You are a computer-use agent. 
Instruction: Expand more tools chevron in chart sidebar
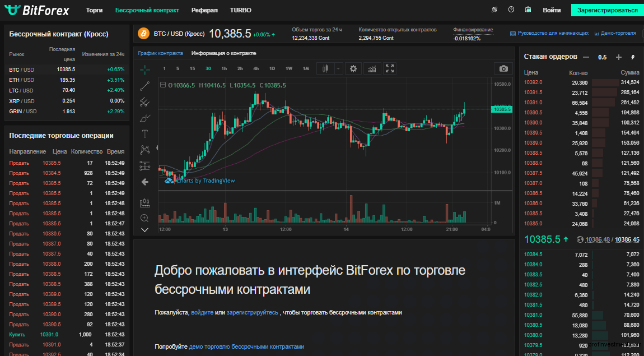click(144, 230)
